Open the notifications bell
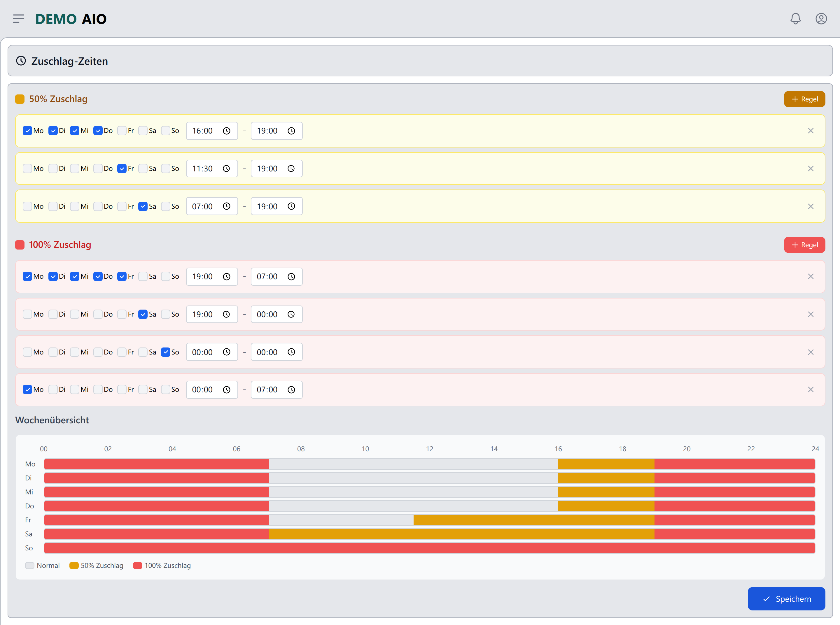Screen dimensions: 840x625 click(x=795, y=19)
